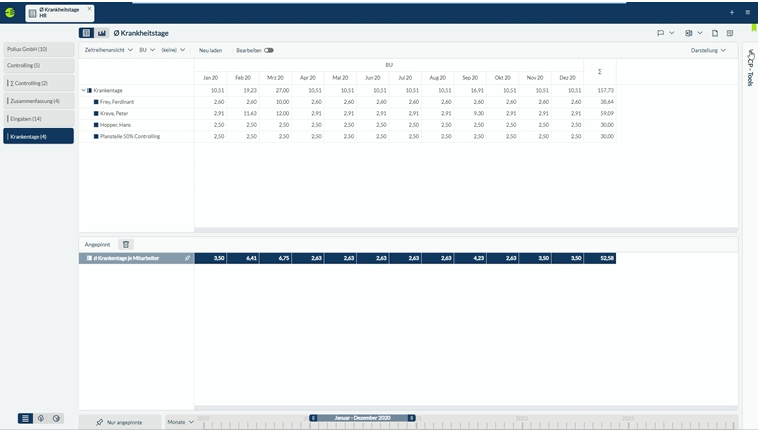Screen dimensions: 758x432
Task: Click the Neu laden button
Action: [210, 50]
